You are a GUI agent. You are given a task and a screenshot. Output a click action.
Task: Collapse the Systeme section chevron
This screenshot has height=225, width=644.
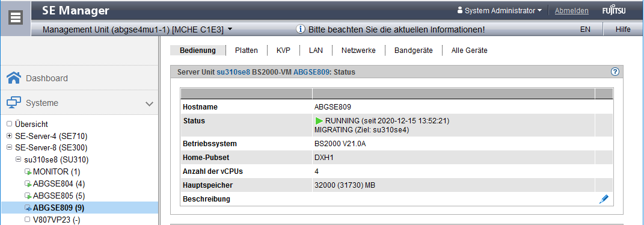(150, 103)
